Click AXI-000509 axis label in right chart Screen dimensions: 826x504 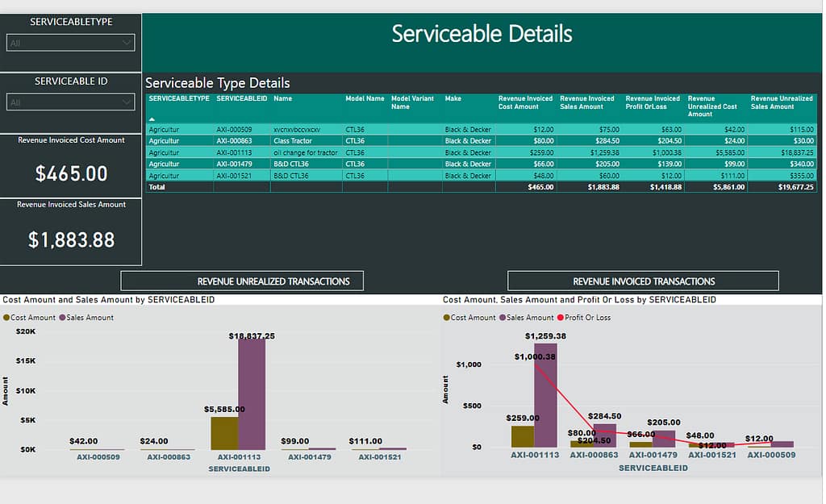point(771,455)
